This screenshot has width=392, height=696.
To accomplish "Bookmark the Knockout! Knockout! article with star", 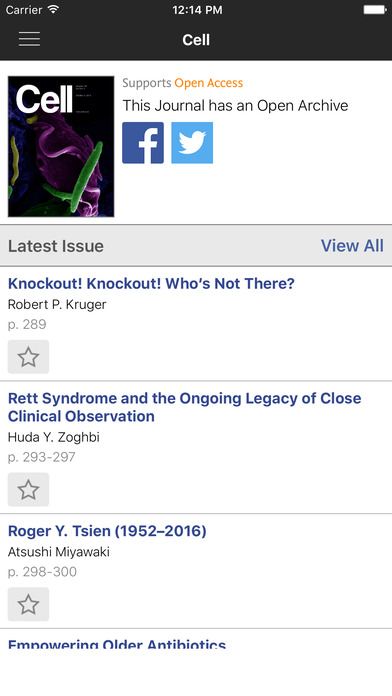I will point(28,357).
